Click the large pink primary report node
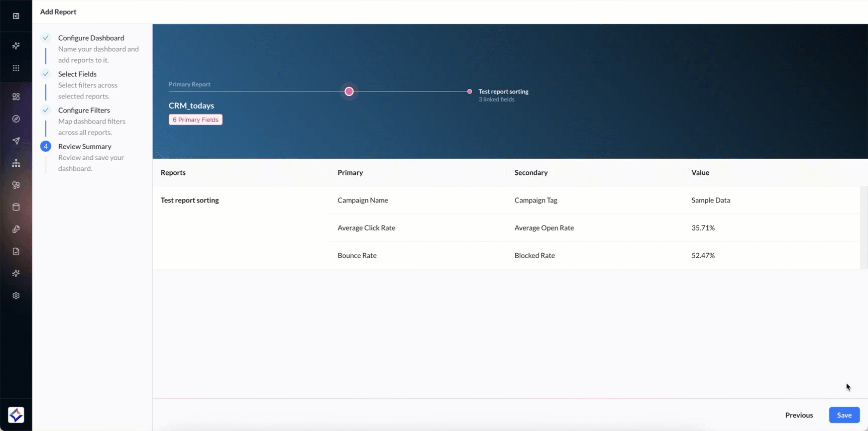Image resolution: width=868 pixels, height=431 pixels. click(349, 91)
